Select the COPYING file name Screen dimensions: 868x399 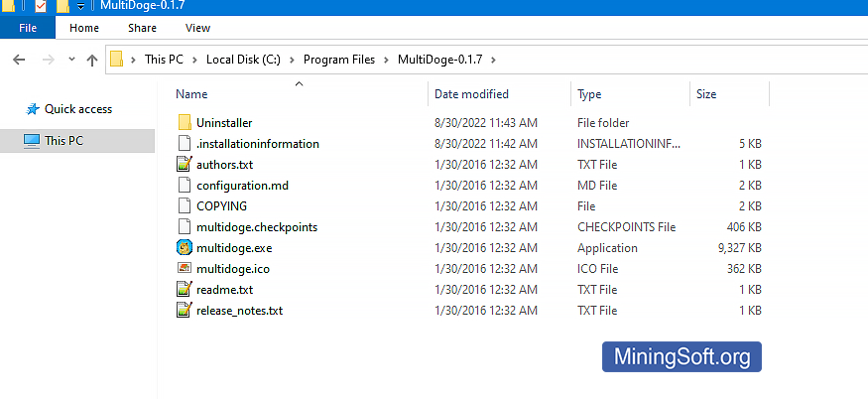[x=221, y=206]
